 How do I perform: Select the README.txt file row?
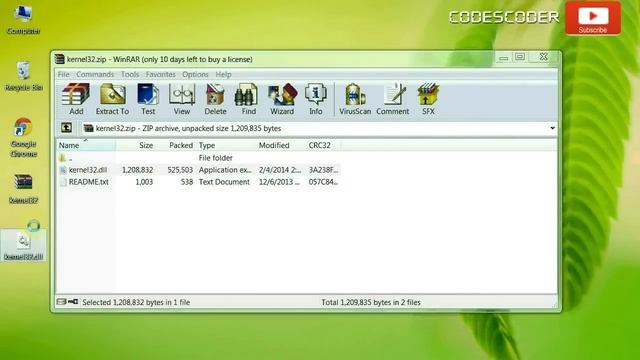(198, 182)
